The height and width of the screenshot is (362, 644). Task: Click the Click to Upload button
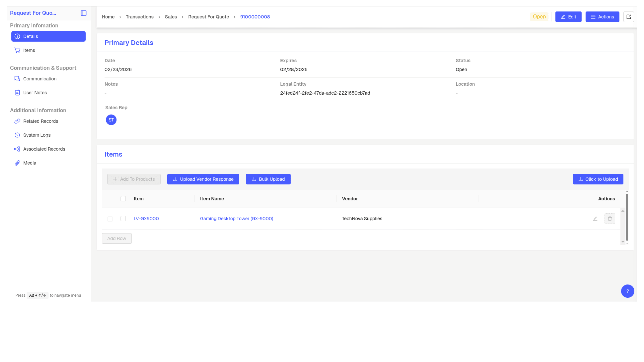pyautogui.click(x=598, y=179)
